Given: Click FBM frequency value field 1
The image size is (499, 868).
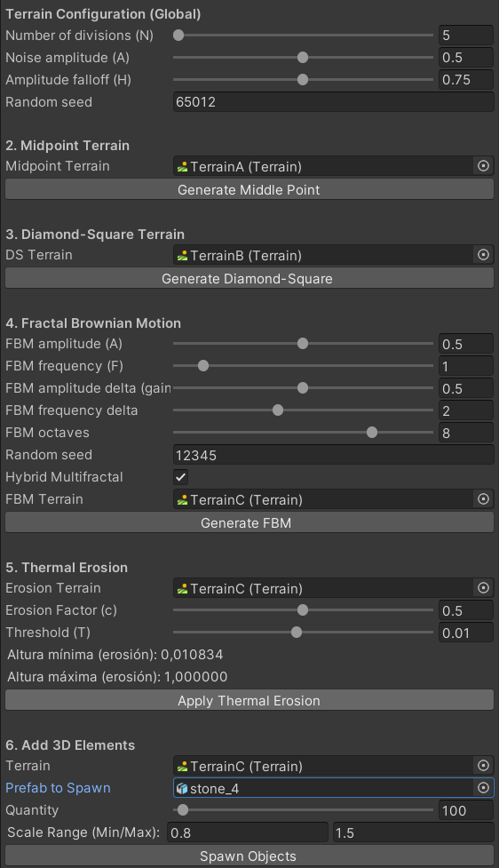Looking at the screenshot, I should [x=466, y=366].
